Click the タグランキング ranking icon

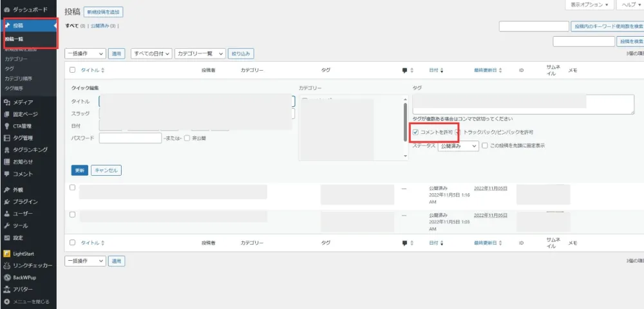tap(6, 150)
